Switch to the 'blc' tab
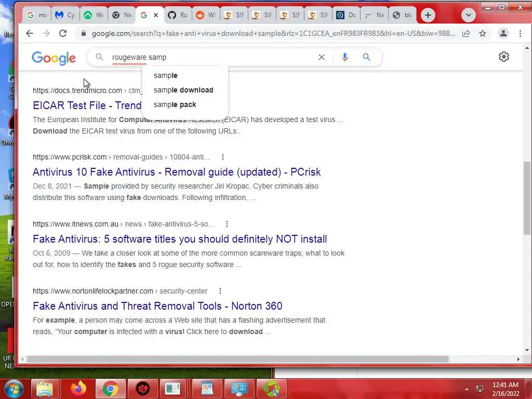 (403, 15)
